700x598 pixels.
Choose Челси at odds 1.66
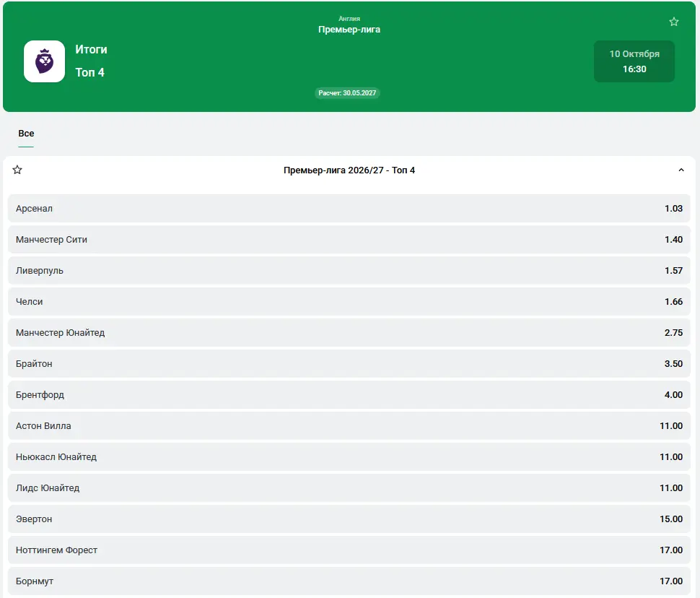click(349, 302)
